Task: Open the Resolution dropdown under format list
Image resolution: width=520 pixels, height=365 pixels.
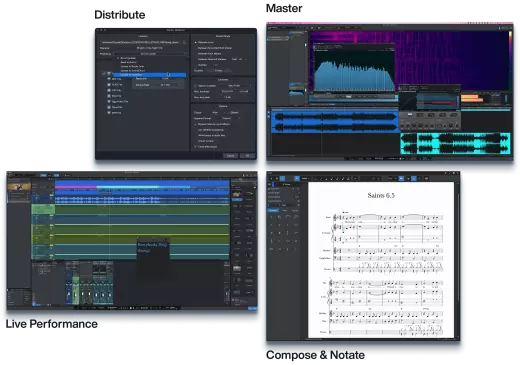Action: [168, 79]
